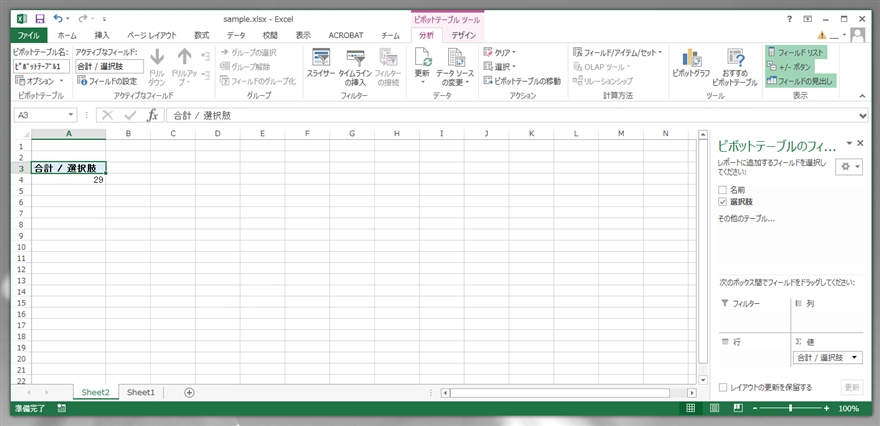Open ribbon display options icon
The width and height of the screenshot is (880, 426).
click(808, 19)
